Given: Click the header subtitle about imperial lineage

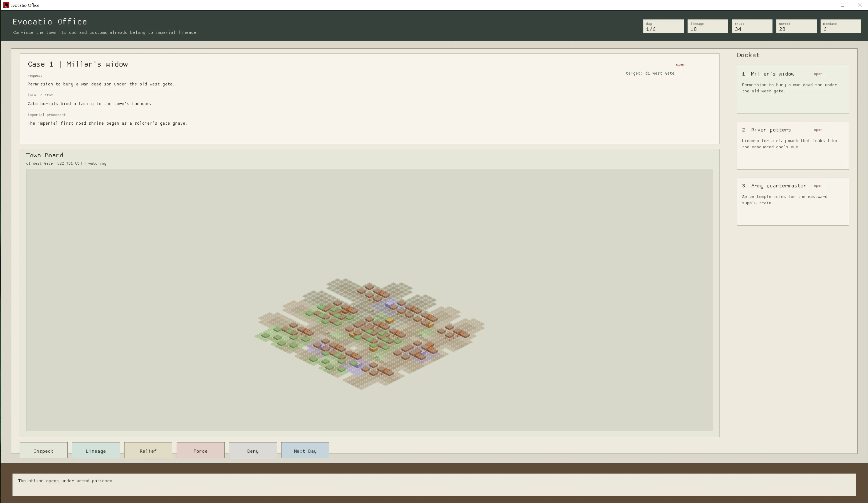Looking at the screenshot, I should (105, 32).
